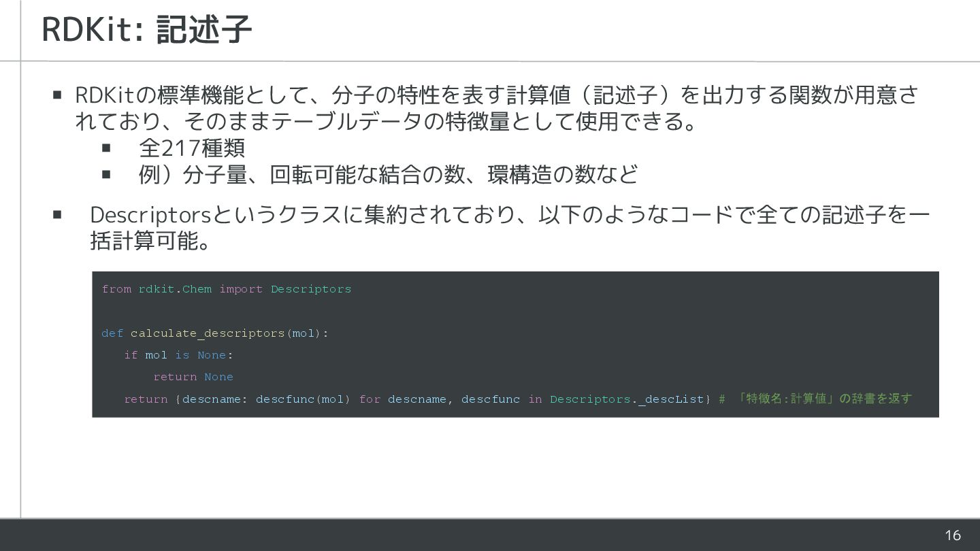This screenshot has width=980, height=551.
Task: Click "descfunc(mol)" in the dictionary comprehension
Action: 303,399
